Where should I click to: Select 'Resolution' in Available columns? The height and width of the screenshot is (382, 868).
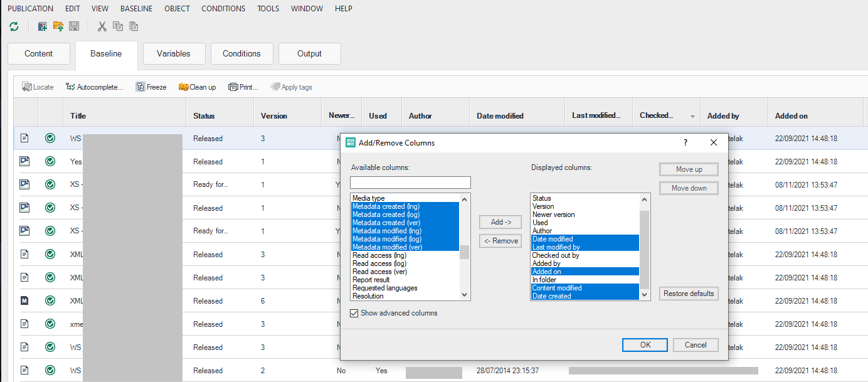(x=405, y=296)
